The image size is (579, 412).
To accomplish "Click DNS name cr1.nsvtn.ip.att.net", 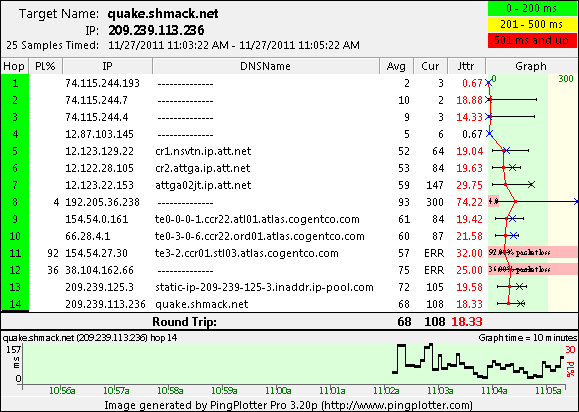I will click(x=203, y=151).
